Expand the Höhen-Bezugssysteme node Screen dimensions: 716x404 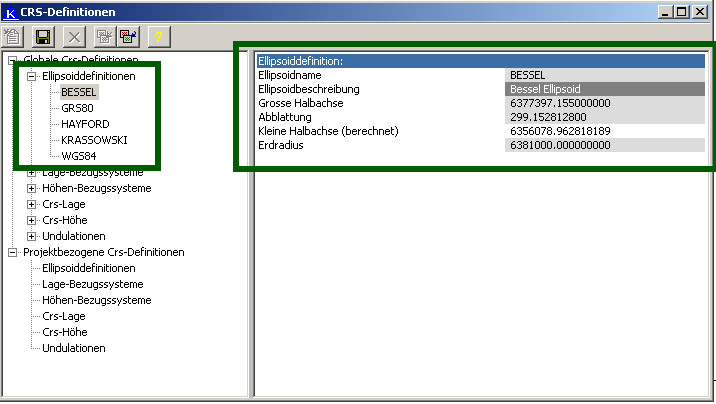(32, 188)
